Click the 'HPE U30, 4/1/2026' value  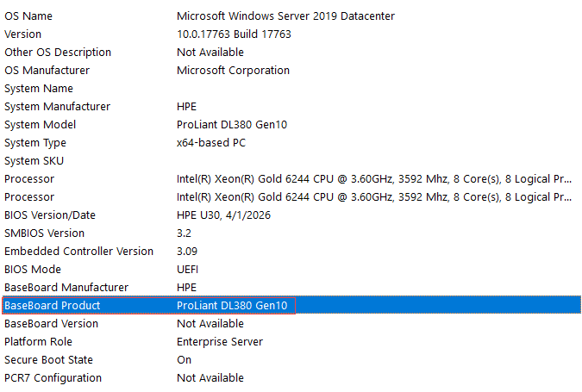tap(223, 215)
